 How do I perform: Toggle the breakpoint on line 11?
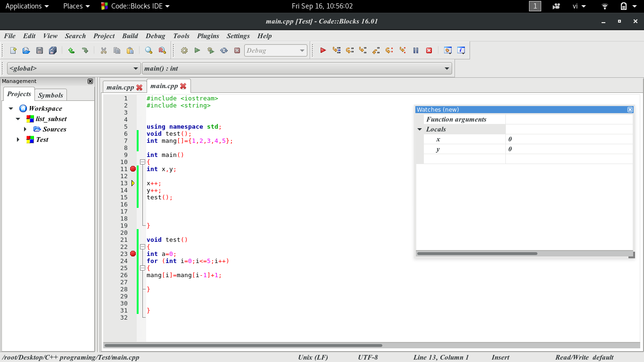tap(133, 169)
